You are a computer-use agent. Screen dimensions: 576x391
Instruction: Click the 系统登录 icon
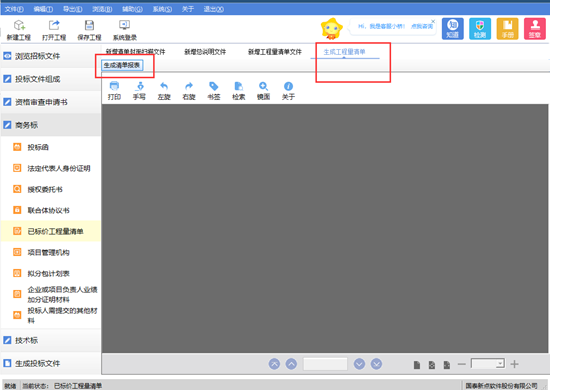pyautogui.click(x=125, y=30)
